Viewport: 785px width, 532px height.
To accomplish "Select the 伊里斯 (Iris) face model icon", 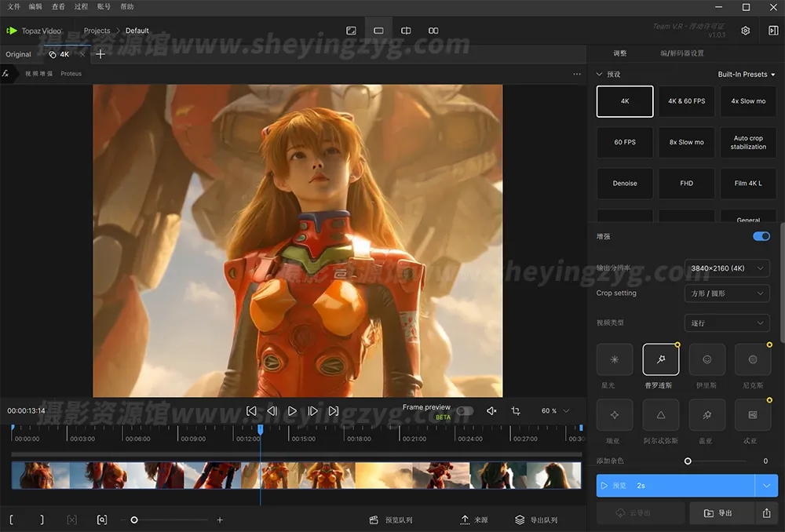I will (x=707, y=359).
